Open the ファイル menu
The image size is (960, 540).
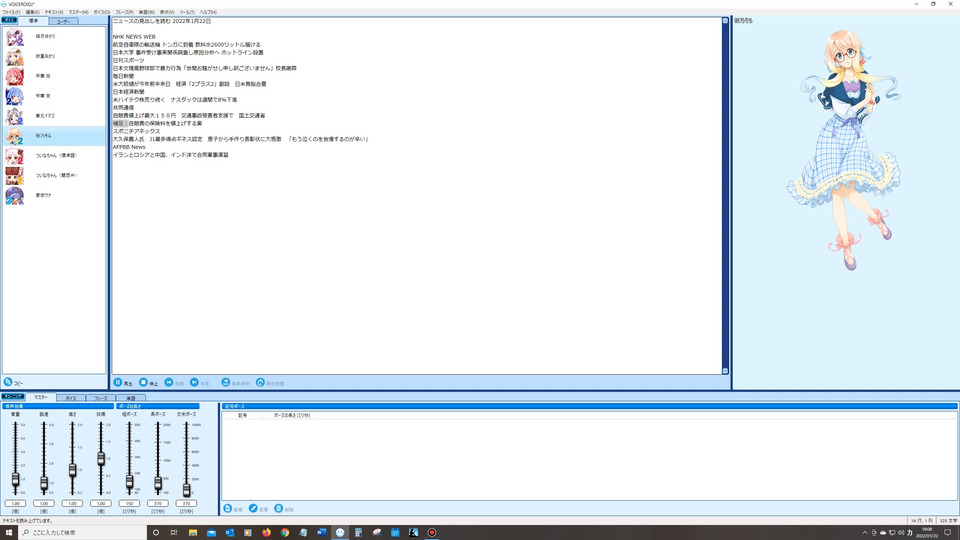click(11, 12)
